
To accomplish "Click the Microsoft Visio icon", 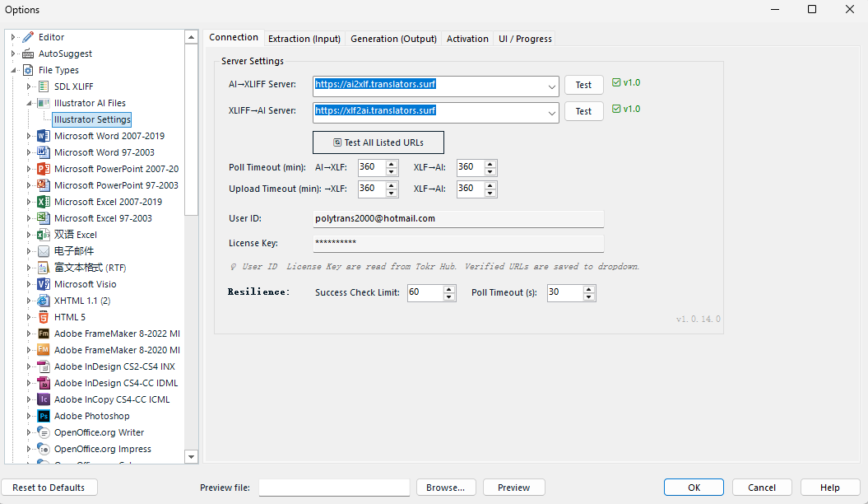I will [44, 284].
